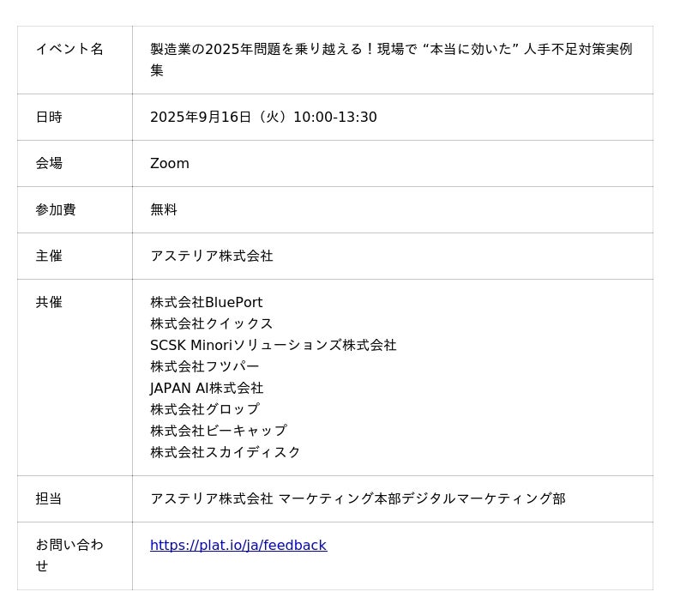Open the plat.io feedback link
The image size is (686, 616).
(238, 545)
